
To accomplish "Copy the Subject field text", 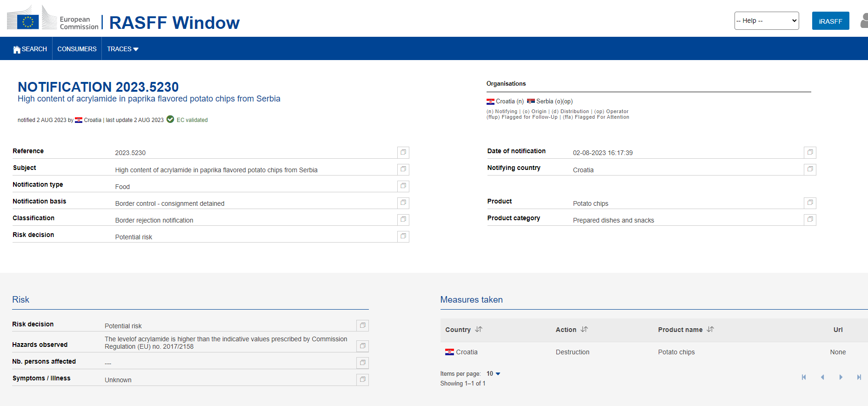I will 403,169.
